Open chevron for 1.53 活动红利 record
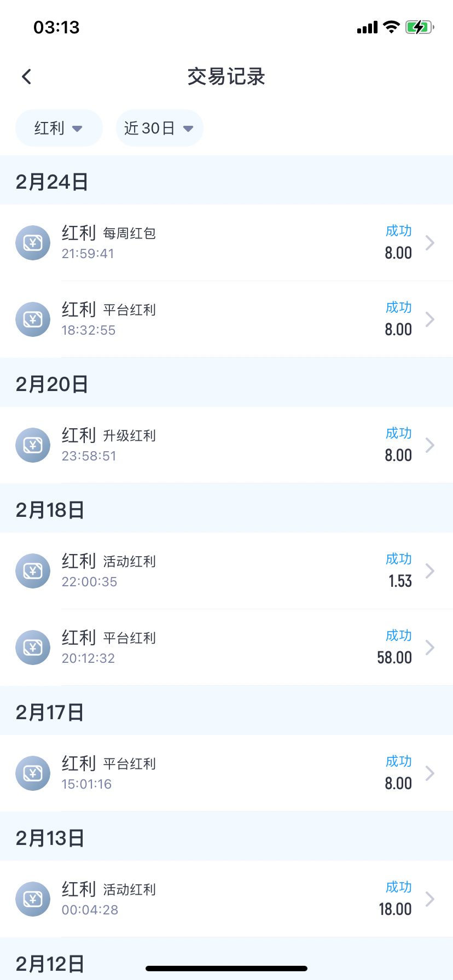453x980 pixels. 430,571
